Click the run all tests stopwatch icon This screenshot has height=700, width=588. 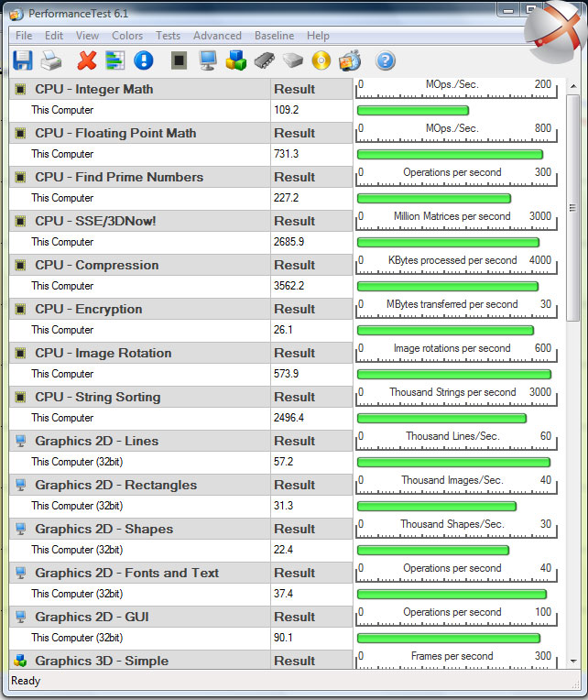(x=350, y=60)
